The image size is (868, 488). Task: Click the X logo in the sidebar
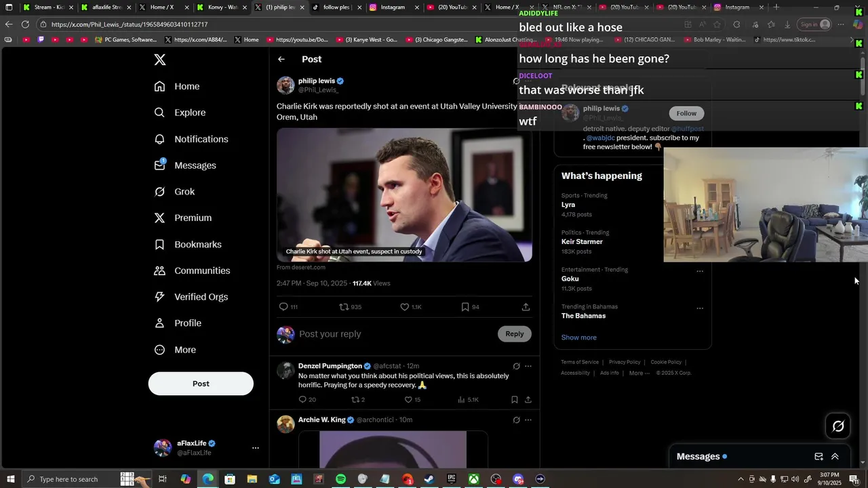point(160,60)
